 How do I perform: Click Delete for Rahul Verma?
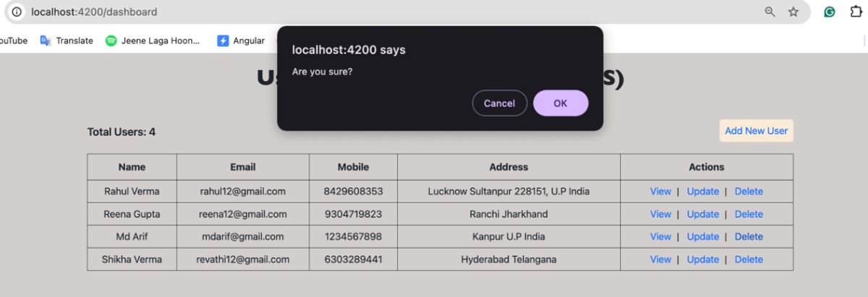click(x=749, y=191)
